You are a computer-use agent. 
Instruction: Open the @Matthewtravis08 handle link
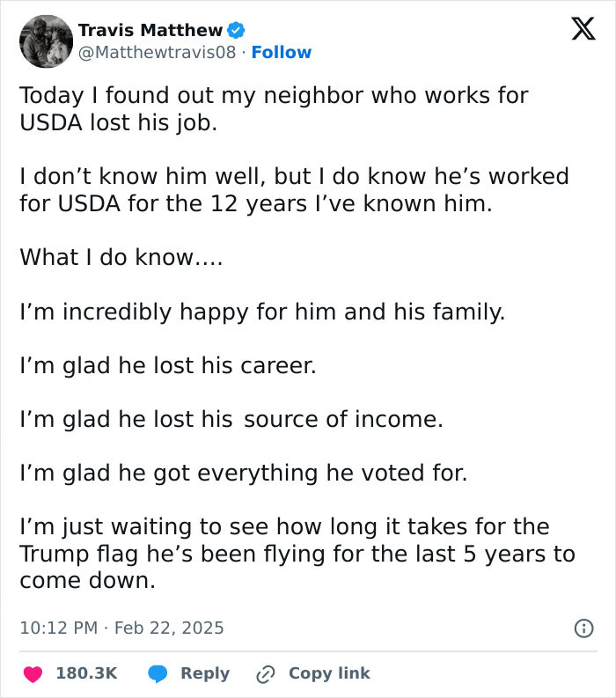click(x=158, y=53)
